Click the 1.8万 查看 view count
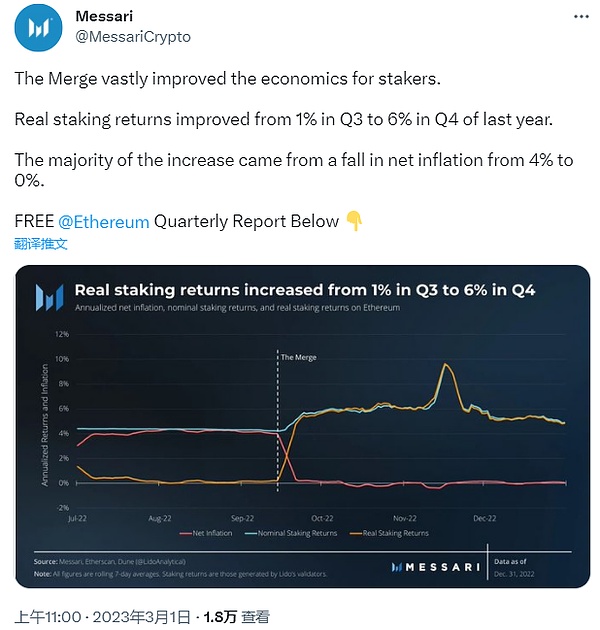Image resolution: width=600 pixels, height=630 pixels. tap(236, 616)
